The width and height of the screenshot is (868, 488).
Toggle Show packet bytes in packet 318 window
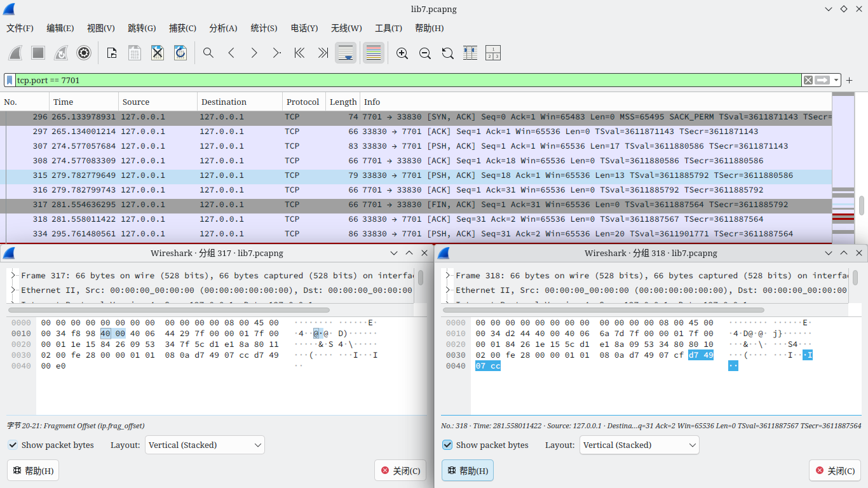point(447,445)
